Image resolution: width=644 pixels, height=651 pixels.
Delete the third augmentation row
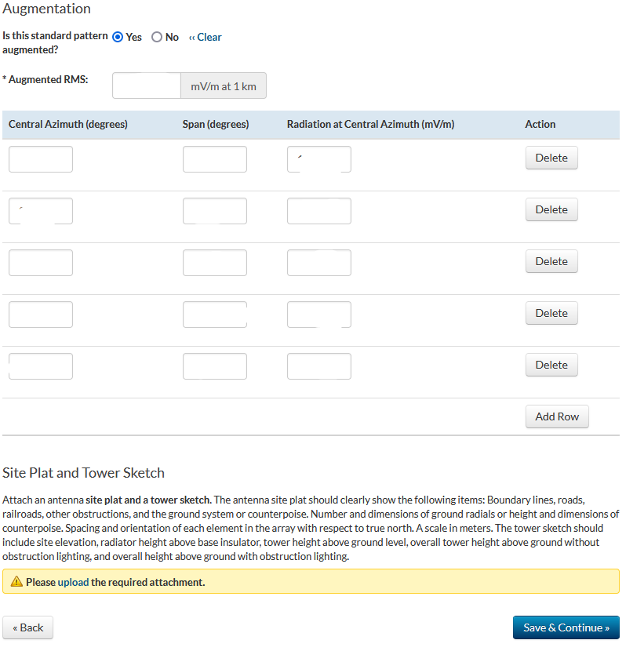pos(551,261)
